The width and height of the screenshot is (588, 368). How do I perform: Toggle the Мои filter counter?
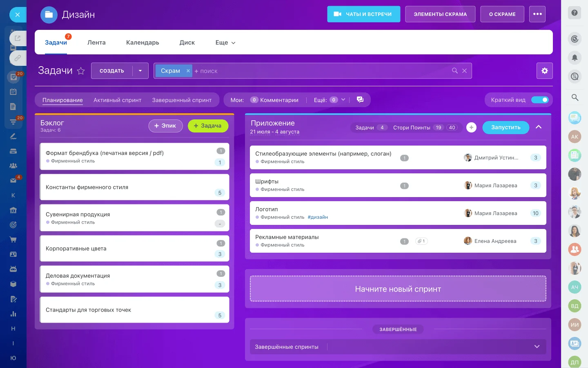tap(254, 99)
